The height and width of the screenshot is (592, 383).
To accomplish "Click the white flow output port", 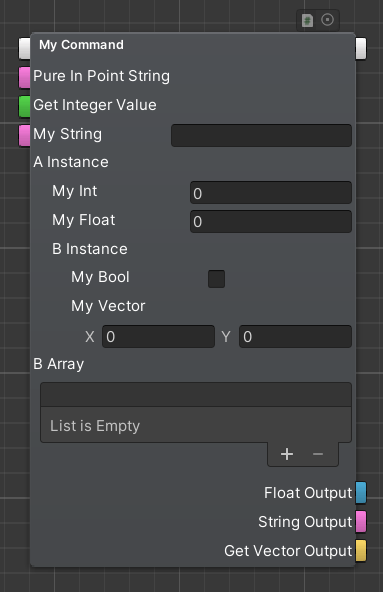I will point(361,48).
